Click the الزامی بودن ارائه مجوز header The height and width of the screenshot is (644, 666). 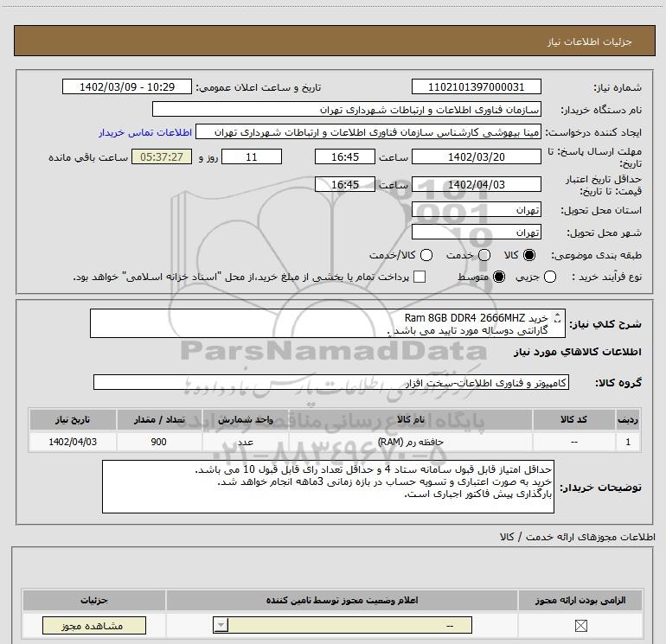click(580, 600)
